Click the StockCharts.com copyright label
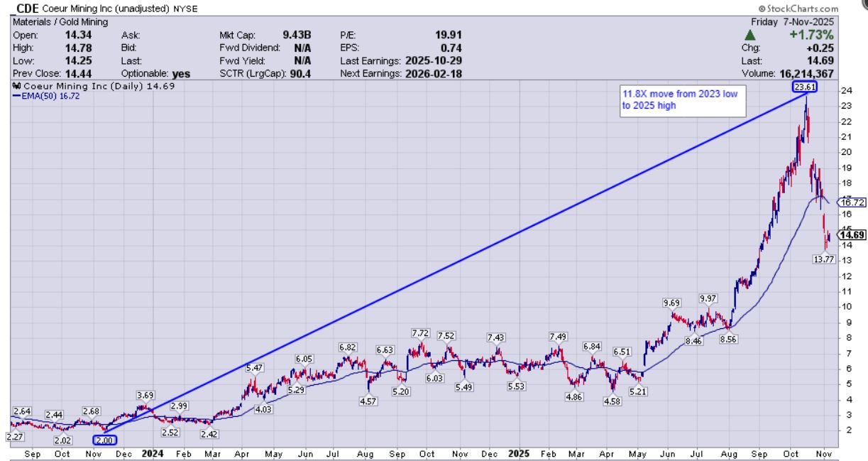 [x=798, y=9]
